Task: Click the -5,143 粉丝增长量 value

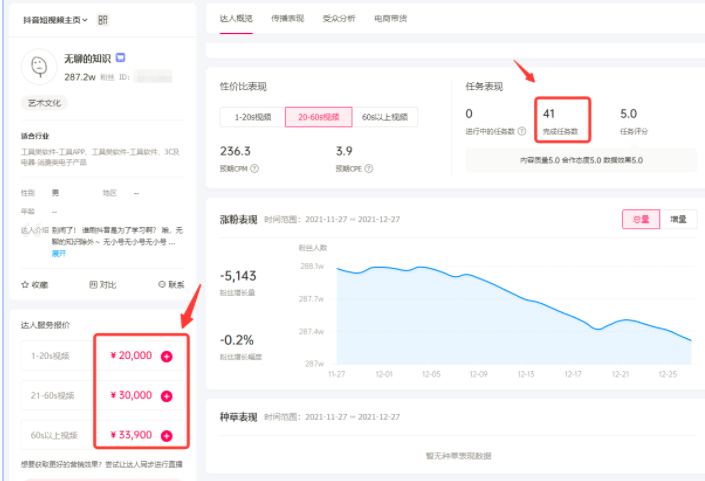Action: pyautogui.click(x=238, y=276)
